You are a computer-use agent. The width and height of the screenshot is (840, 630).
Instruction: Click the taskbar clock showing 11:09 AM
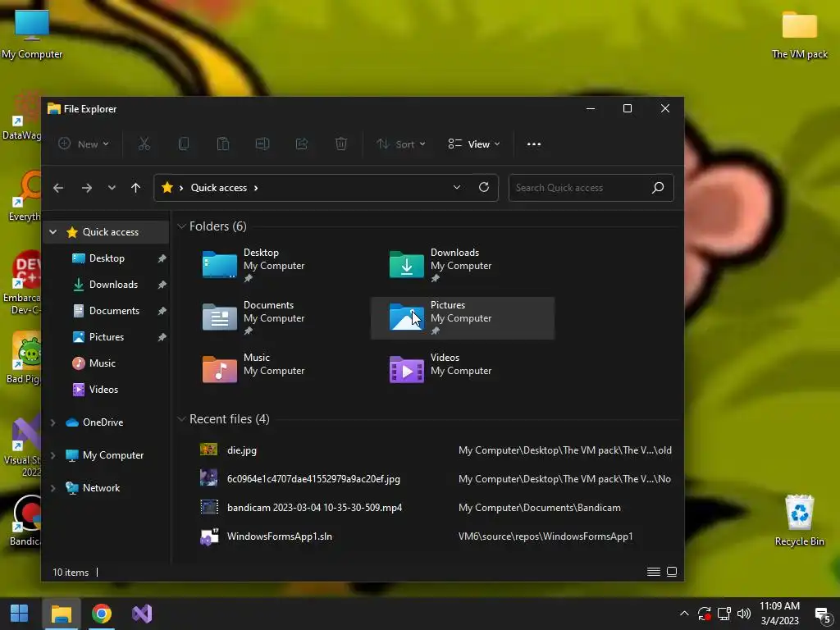(779, 614)
